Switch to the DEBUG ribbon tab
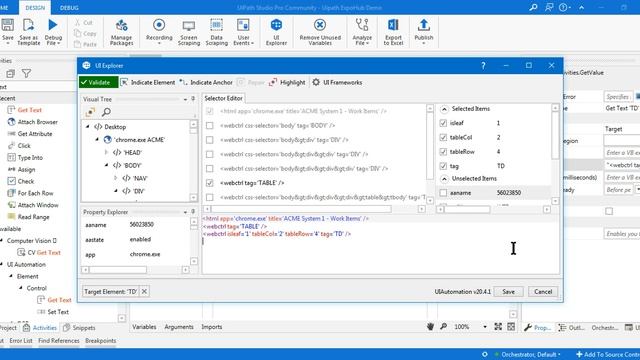Viewport: 640px width, 360px height. coord(69,8)
